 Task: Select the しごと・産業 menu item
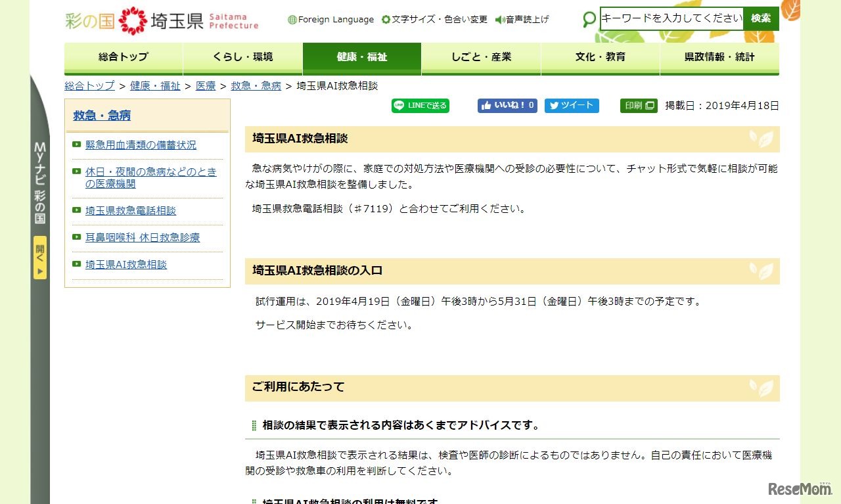(481, 58)
